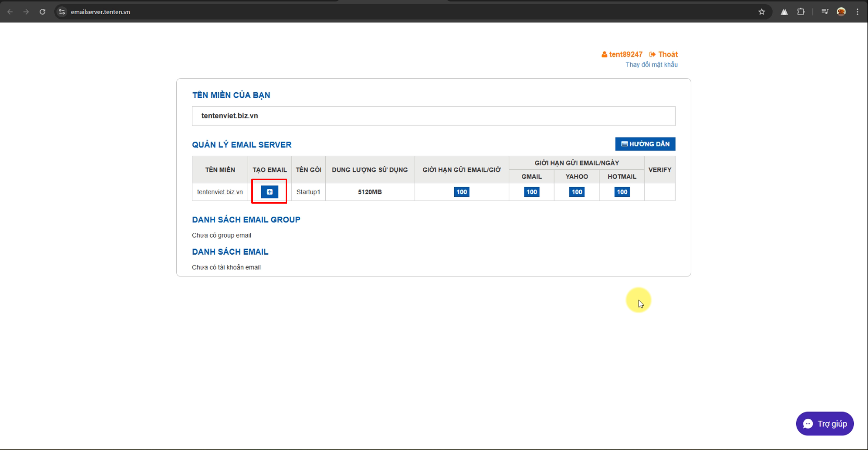Log out using the Thoát link
Viewport: 868px width, 450px height.
[664, 54]
